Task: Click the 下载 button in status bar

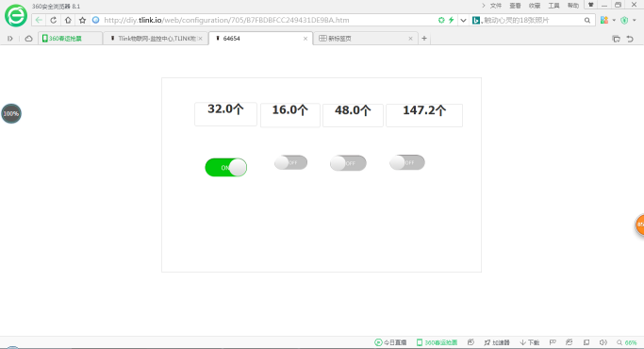Action: point(529,342)
